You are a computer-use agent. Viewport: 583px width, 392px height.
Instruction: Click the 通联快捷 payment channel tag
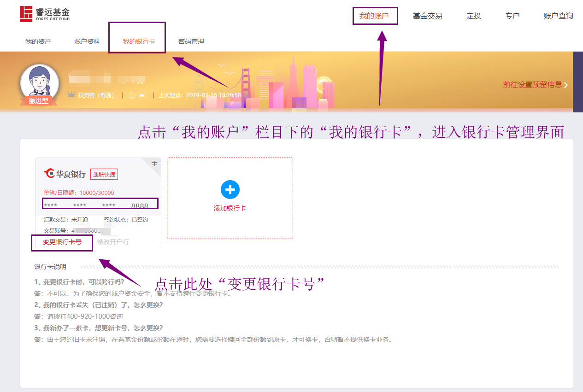pos(104,174)
